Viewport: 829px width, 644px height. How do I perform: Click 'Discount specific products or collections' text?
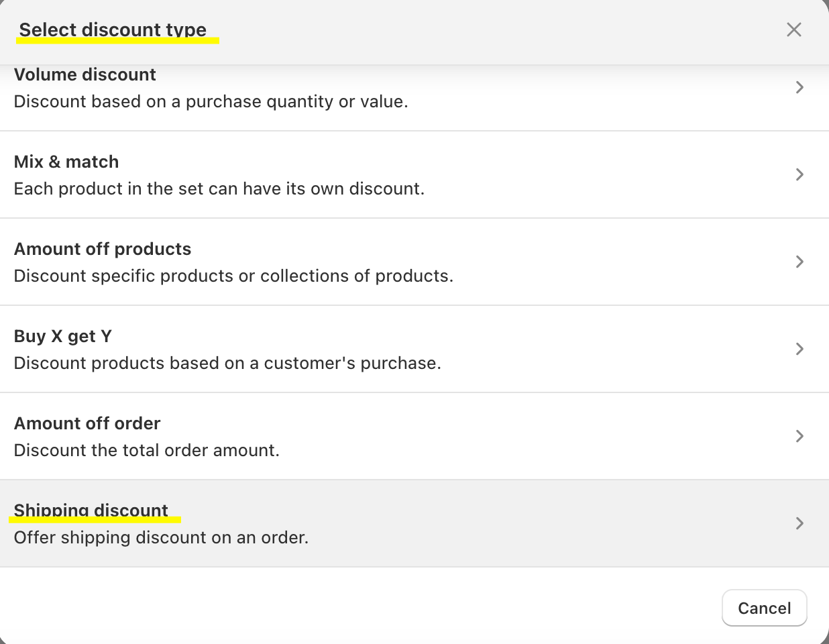tap(233, 276)
